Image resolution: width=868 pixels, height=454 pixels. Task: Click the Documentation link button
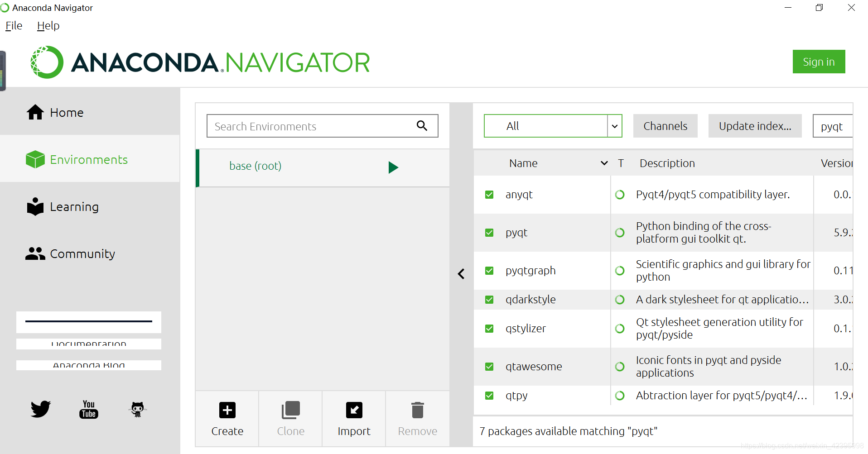[89, 344]
